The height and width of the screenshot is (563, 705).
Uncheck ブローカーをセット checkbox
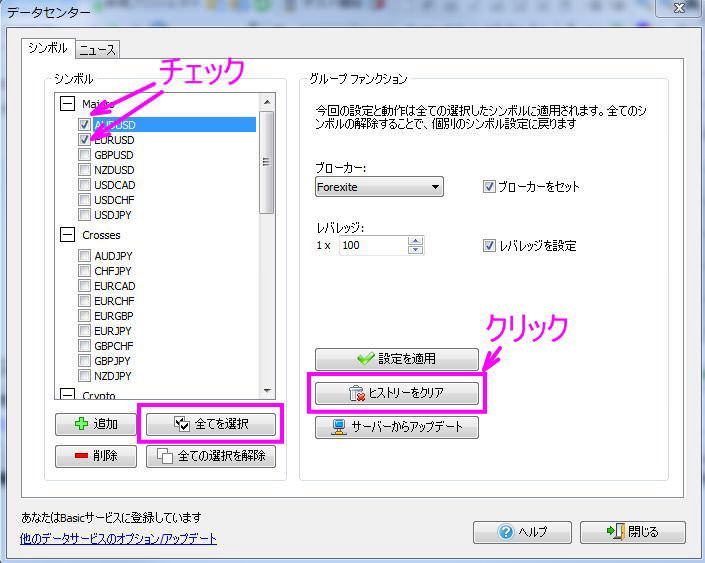489,187
